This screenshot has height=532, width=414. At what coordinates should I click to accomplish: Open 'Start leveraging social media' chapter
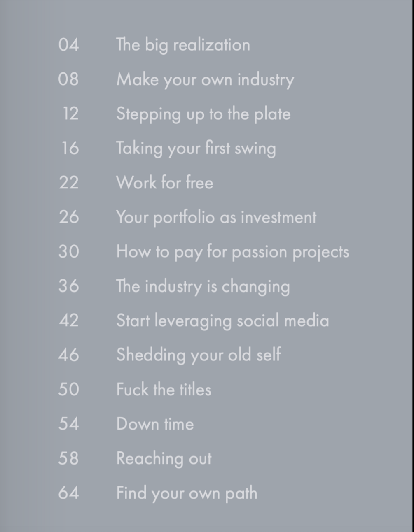(x=222, y=321)
